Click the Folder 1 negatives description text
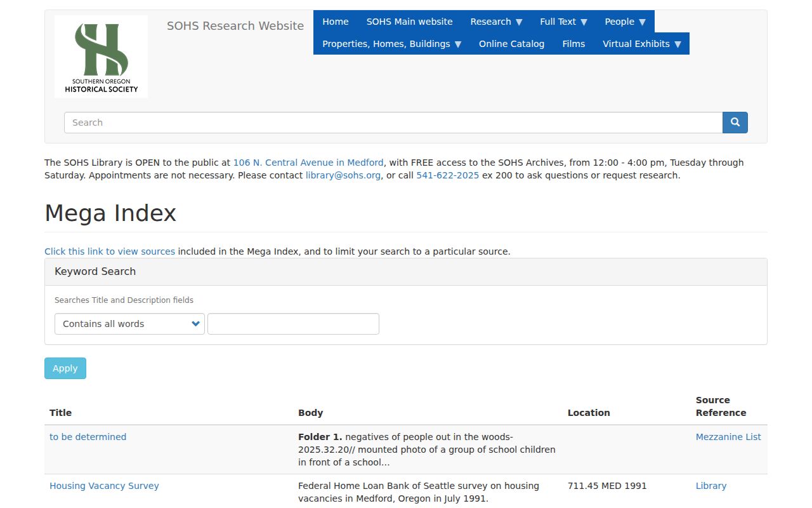 coord(427,450)
